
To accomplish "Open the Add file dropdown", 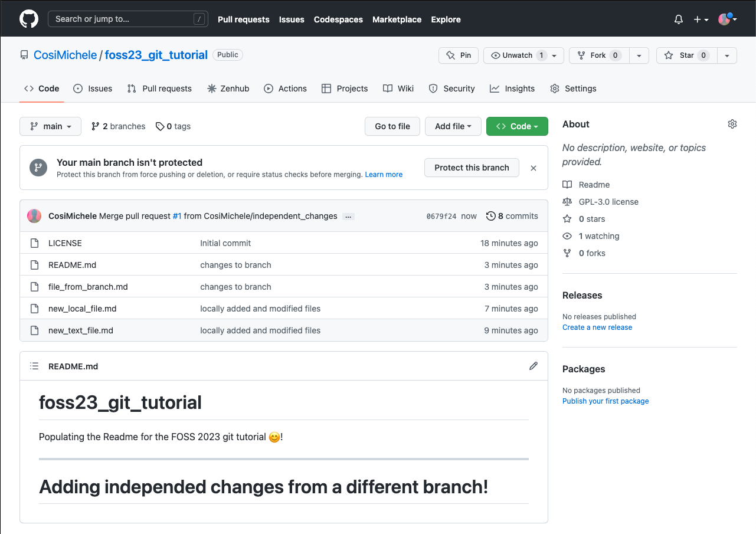I will point(453,126).
